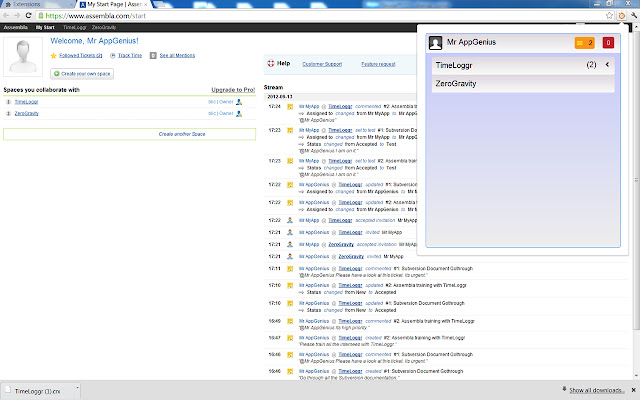Click Show all downloads link
The image size is (640, 400).
596,390
